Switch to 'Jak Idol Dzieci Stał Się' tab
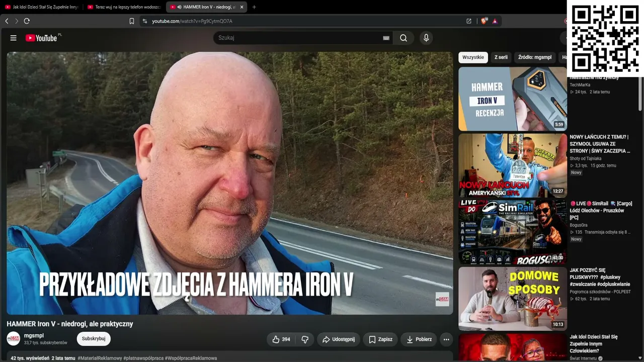Viewport: 644px width, 362px height. point(42,7)
